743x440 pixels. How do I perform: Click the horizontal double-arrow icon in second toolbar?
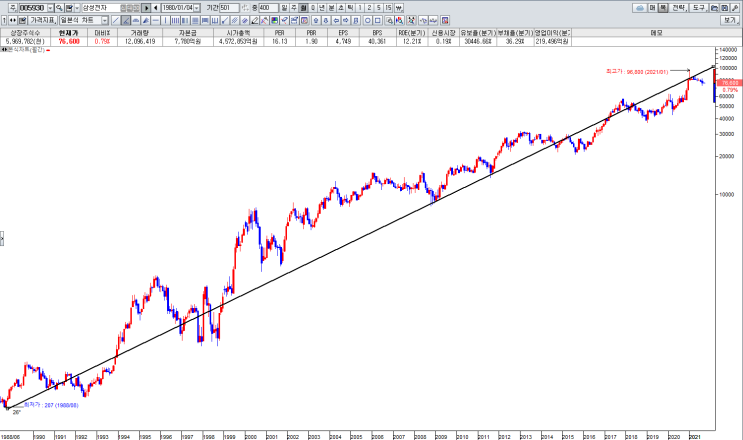(x=12, y=20)
